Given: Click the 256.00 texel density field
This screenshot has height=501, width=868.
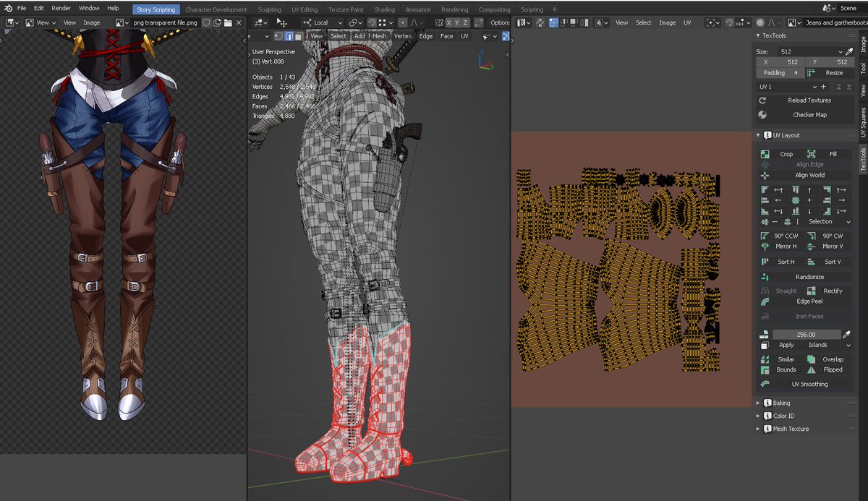Looking at the screenshot, I should point(806,335).
